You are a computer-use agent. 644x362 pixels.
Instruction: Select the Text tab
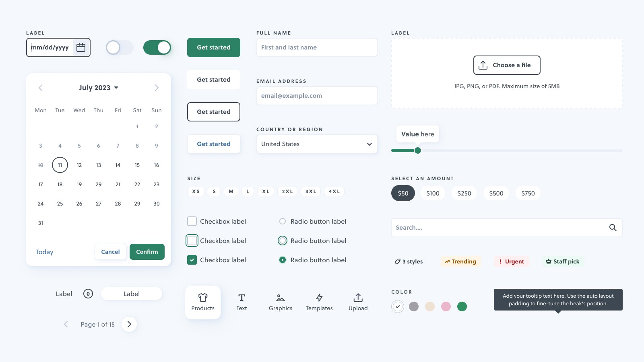point(242,302)
